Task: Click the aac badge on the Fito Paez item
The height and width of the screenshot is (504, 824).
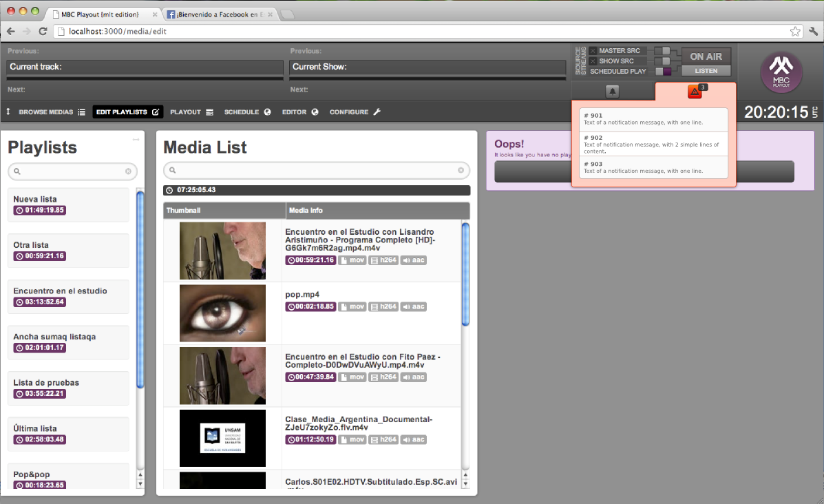Action: [x=413, y=377]
